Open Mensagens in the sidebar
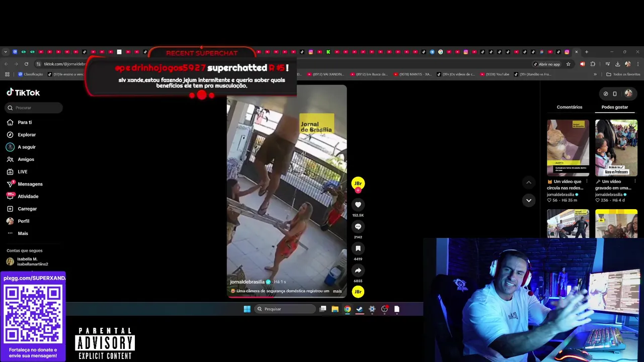 (25, 184)
